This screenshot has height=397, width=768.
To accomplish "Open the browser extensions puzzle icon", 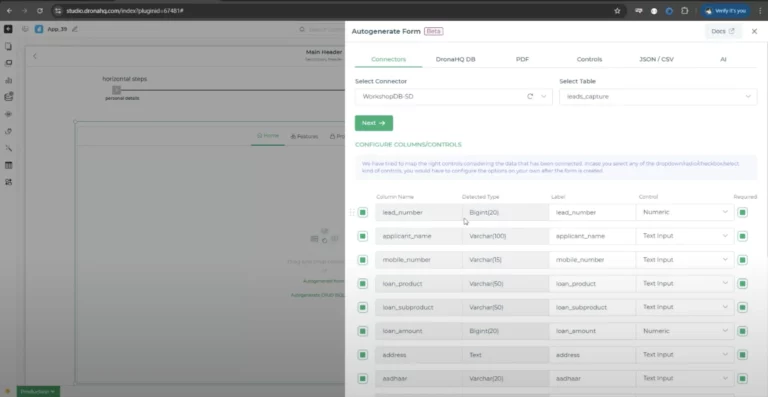I will [x=685, y=11].
